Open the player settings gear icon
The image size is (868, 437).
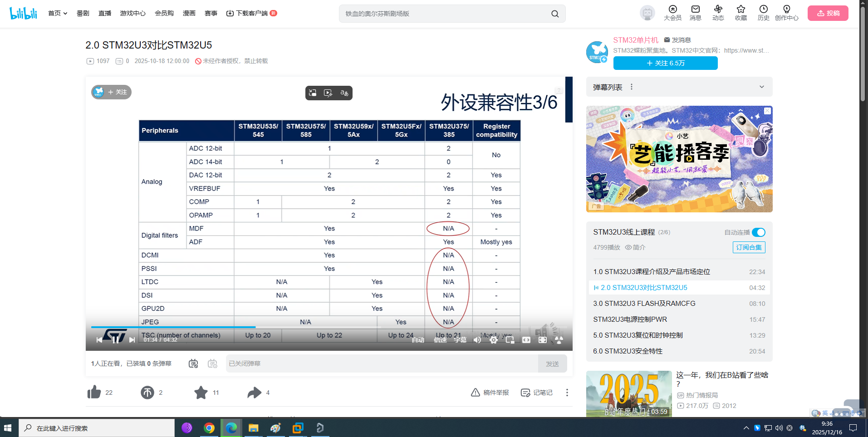494,339
